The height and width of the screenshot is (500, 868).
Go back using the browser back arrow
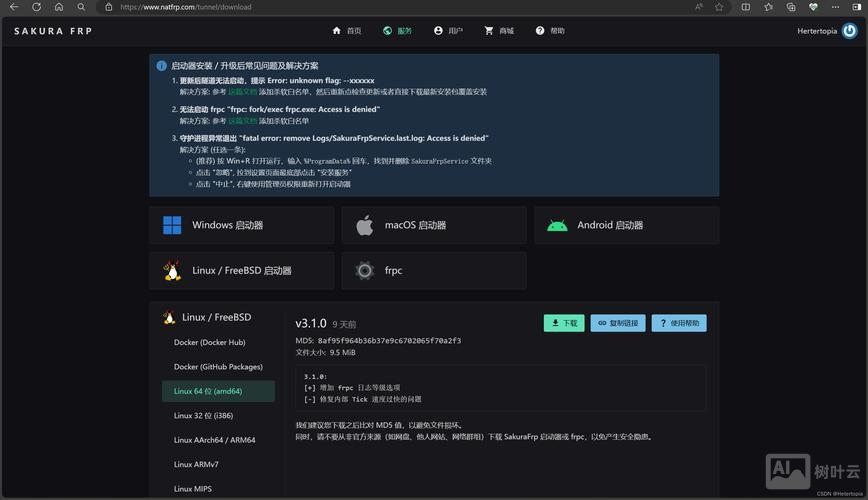(14, 7)
